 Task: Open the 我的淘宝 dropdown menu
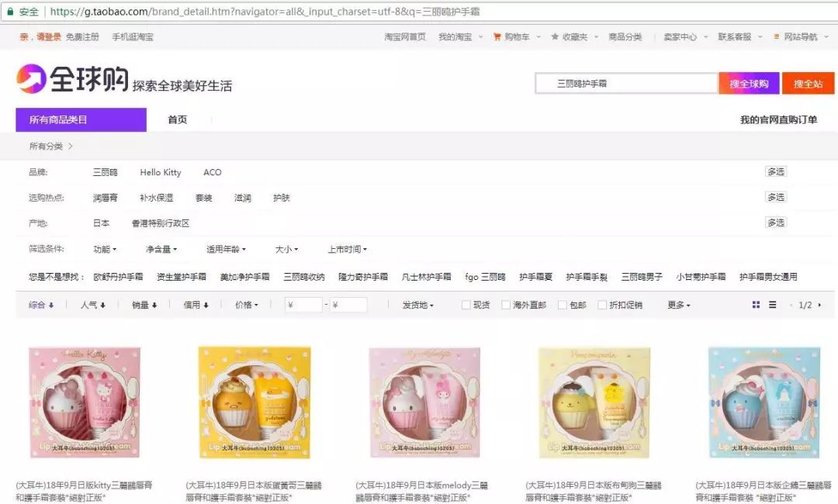pos(460,37)
